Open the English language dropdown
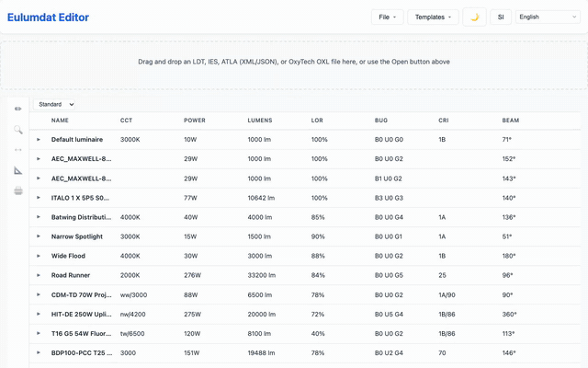The height and width of the screenshot is (368, 588). (548, 17)
